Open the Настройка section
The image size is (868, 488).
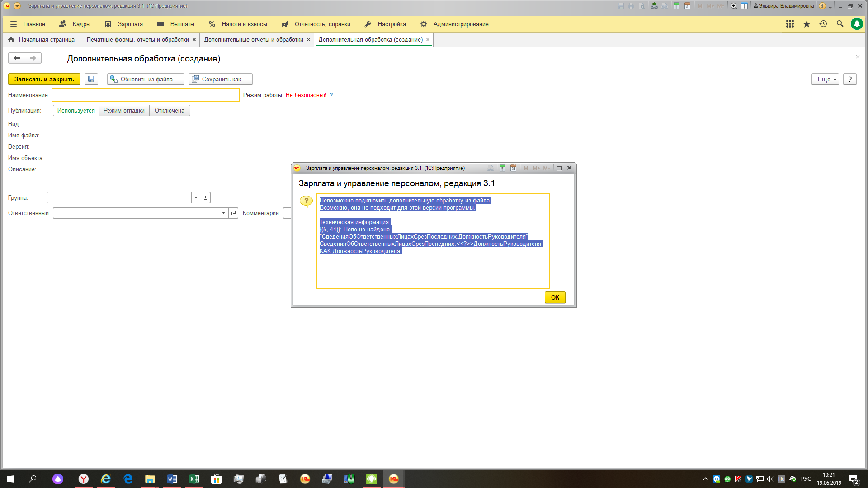click(x=385, y=24)
